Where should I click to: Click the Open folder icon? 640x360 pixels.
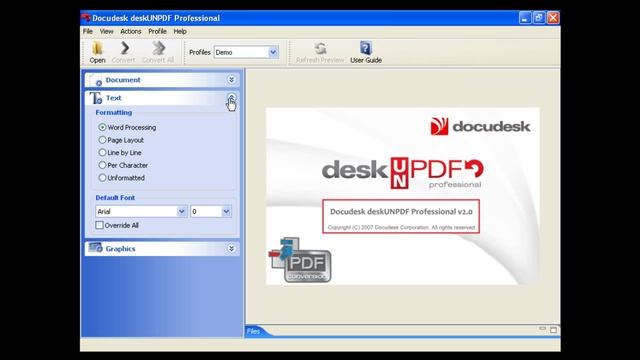97,49
